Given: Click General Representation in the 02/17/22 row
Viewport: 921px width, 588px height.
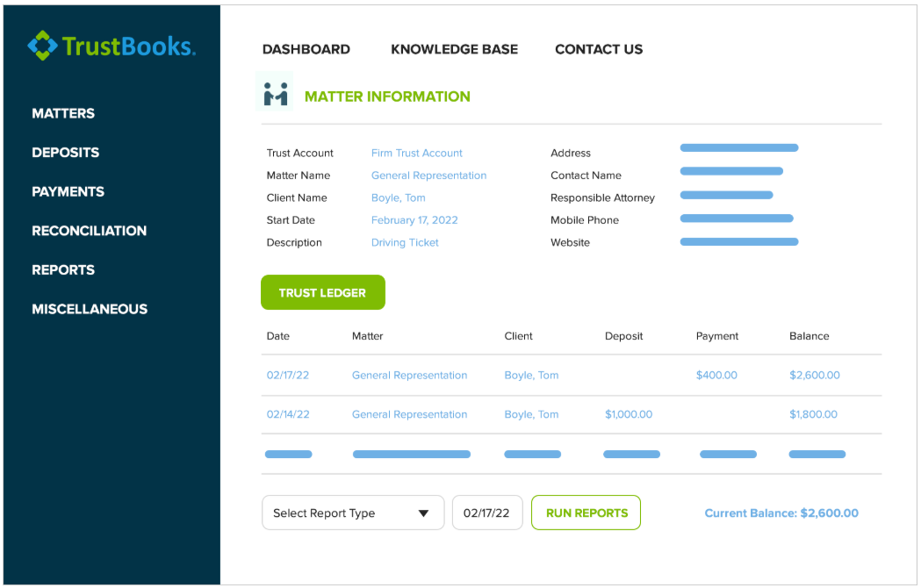Looking at the screenshot, I should [x=409, y=375].
